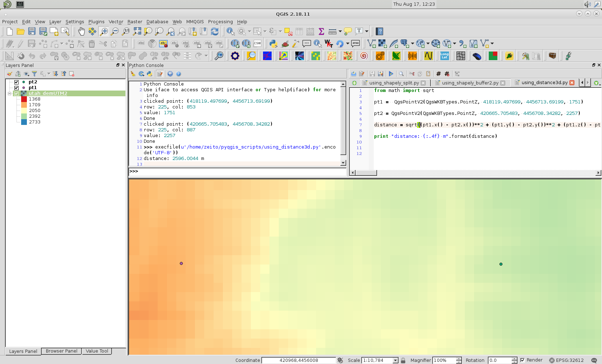Open the editor object inspector icon
The image size is (602, 364).
tap(457, 74)
